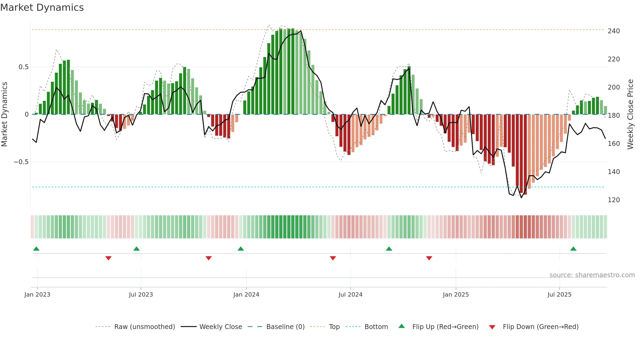Click the red flip-down marker just before Jul 2024
The height and width of the screenshot is (362, 644).
click(333, 258)
